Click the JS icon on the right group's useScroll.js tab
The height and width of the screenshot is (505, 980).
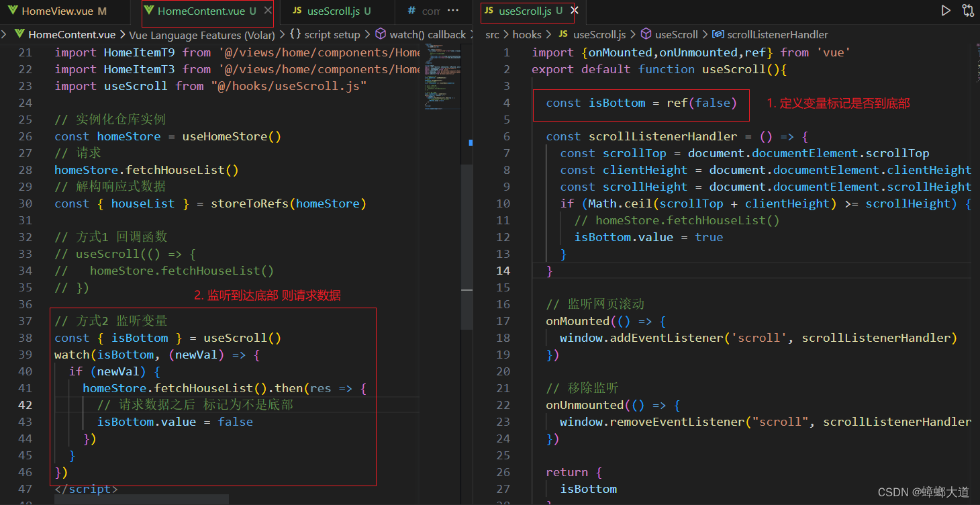coord(489,11)
